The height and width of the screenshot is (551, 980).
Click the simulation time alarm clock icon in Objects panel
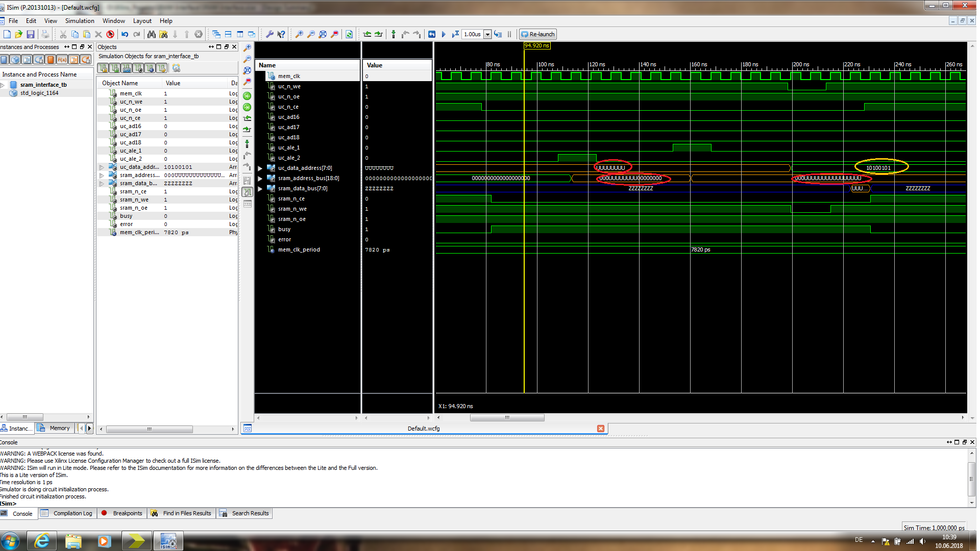click(x=177, y=68)
